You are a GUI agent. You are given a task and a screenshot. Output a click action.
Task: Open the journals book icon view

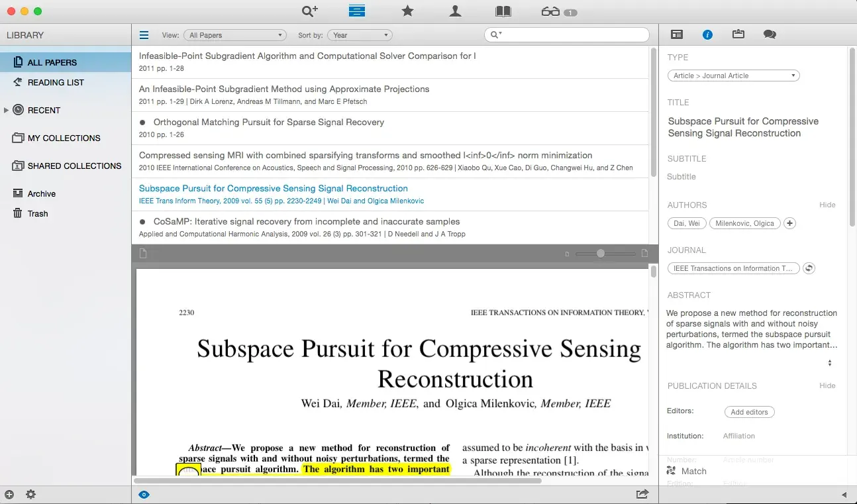503,11
